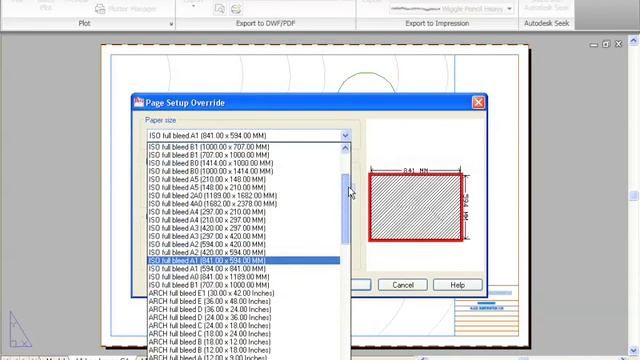Screen dimensions: 640x360
Task: Click the Autodesk Seek panel title
Action: click(547, 24)
